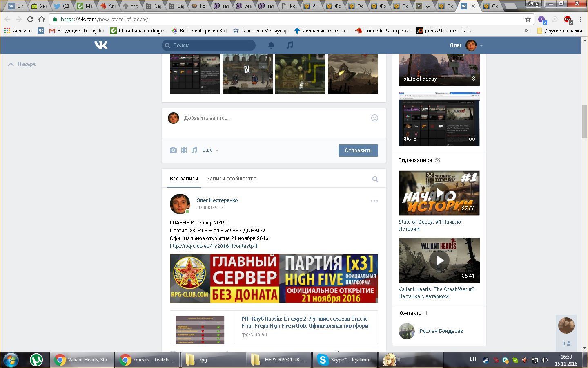Open the rpg folder taskbar item

213,360
